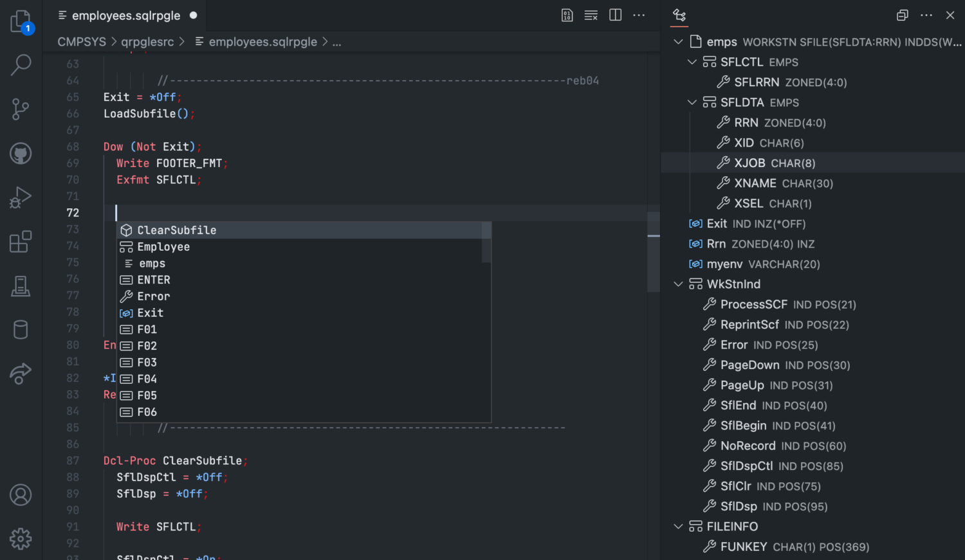The image size is (965, 560).
Task: Open the GitHub view in activity bar
Action: point(20,153)
